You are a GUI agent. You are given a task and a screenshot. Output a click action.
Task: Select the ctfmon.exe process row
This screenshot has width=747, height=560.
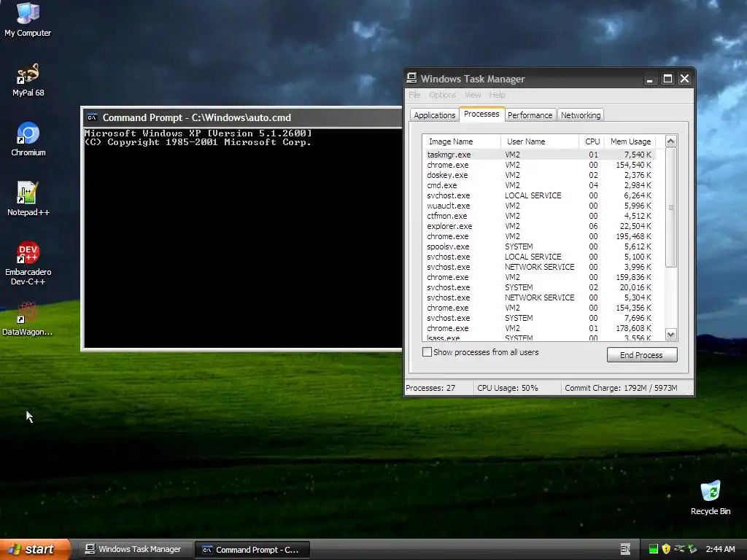539,216
